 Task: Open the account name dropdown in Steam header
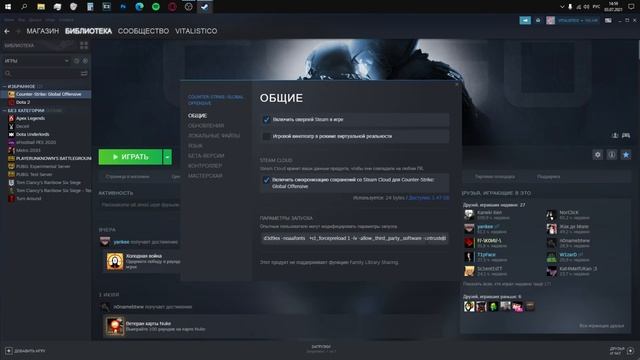(578, 20)
